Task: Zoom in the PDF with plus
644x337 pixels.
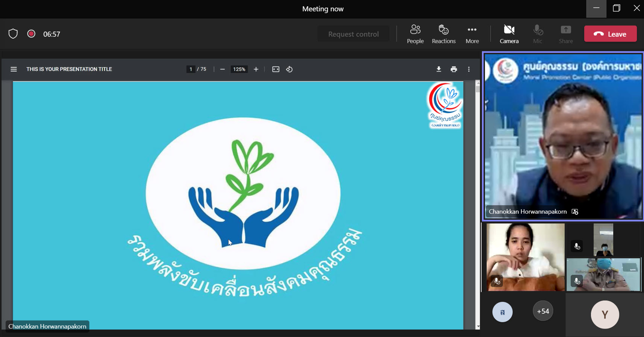Action: [256, 69]
